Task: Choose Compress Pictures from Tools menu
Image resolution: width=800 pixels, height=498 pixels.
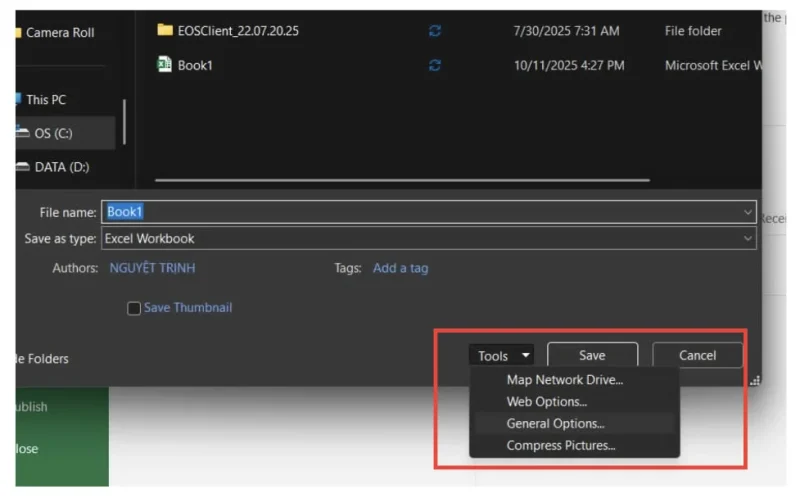Action: [x=560, y=446]
